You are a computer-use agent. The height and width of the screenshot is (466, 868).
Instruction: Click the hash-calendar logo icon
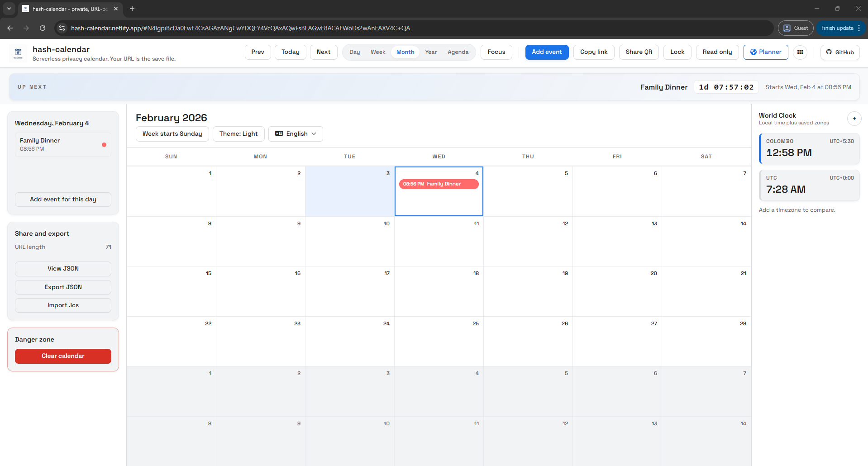tap(18, 53)
